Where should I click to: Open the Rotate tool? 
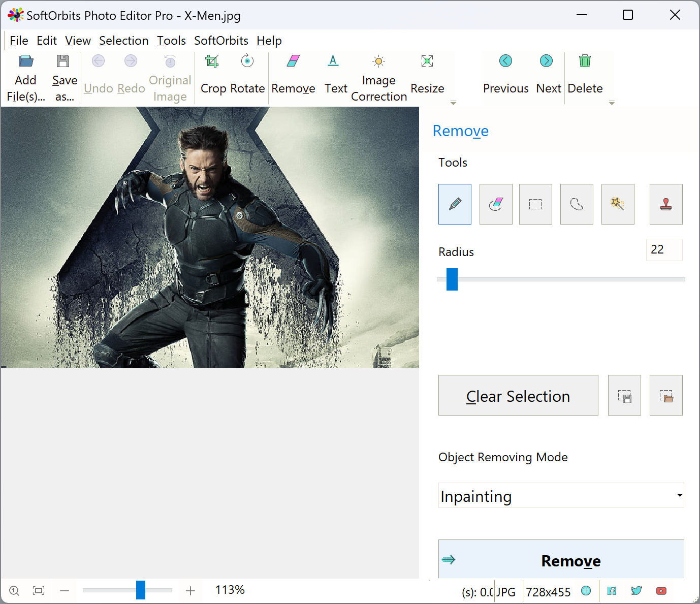[x=247, y=76]
